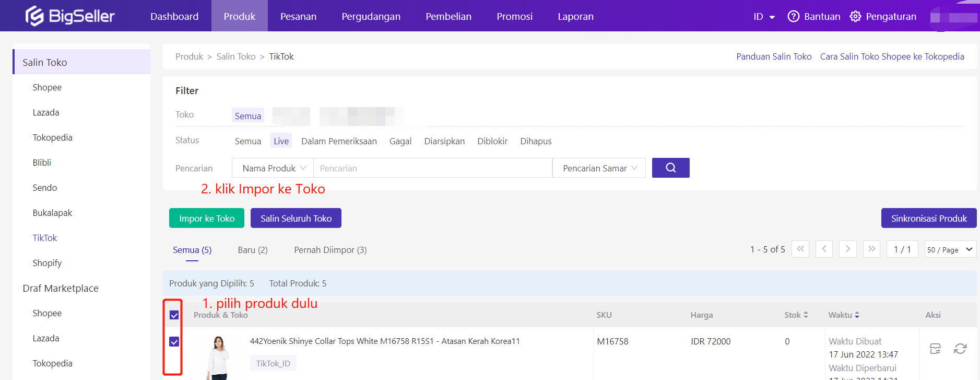Click the Impor ke Toko button

tap(207, 218)
